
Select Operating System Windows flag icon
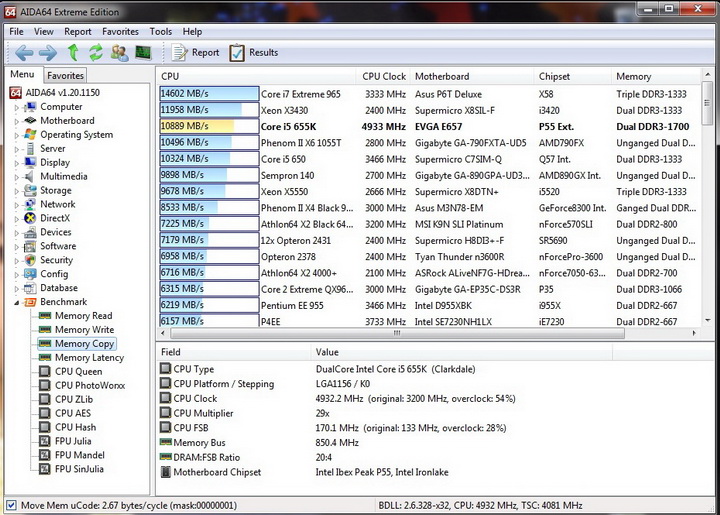[30, 134]
